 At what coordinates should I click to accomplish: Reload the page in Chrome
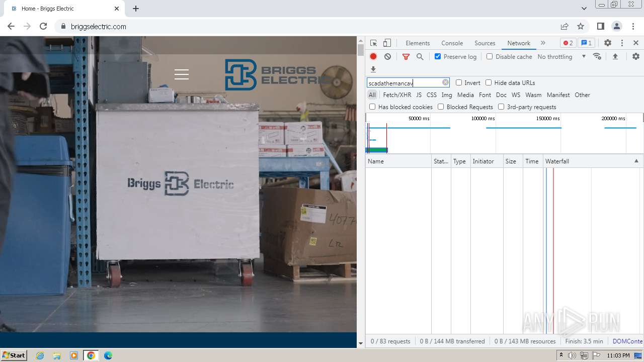click(x=43, y=26)
